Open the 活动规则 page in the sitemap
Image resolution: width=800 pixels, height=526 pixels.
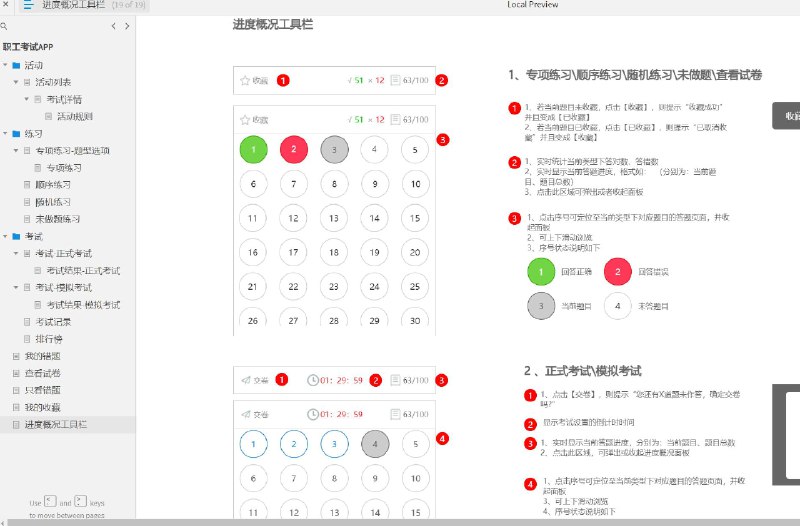[x=74, y=116]
